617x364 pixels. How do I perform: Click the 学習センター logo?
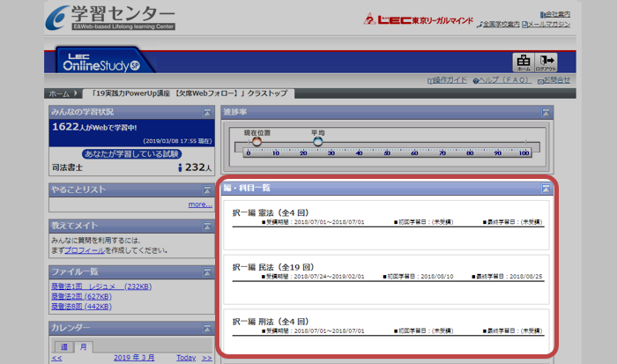pyautogui.click(x=110, y=18)
